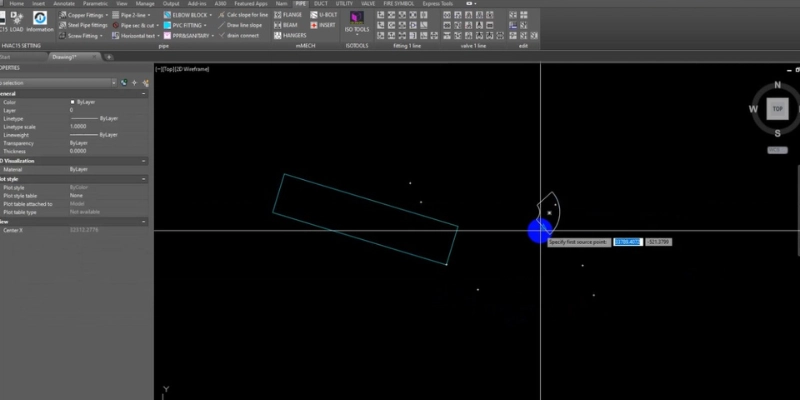Click the Y coordinate field -521.3799
This screenshot has height=400, width=800.
[x=658, y=242]
